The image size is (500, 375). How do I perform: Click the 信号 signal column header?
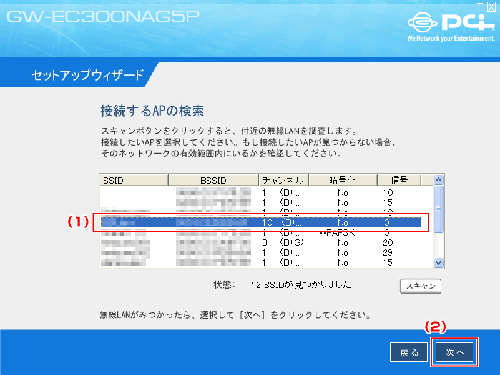point(399,180)
